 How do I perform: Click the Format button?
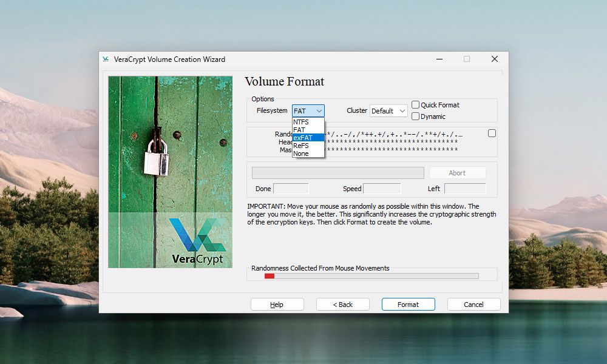point(408,304)
